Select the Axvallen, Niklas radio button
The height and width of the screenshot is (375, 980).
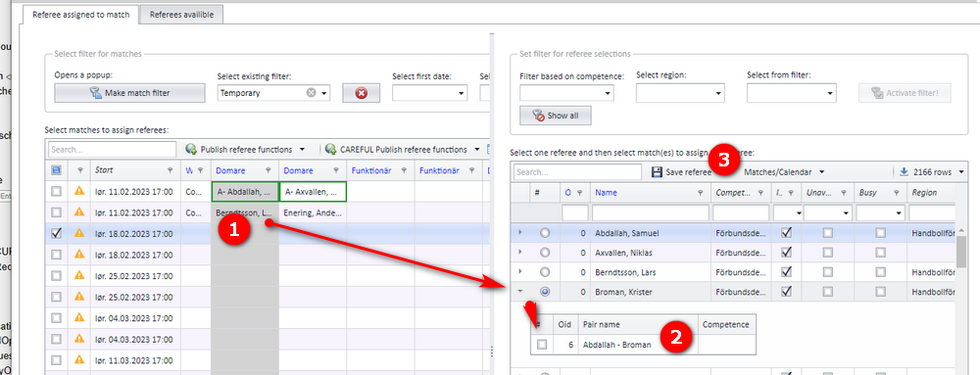[545, 253]
